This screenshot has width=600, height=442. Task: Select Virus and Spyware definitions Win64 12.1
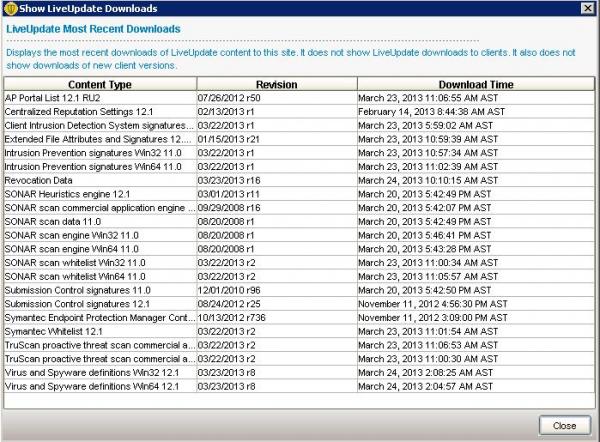299,387
